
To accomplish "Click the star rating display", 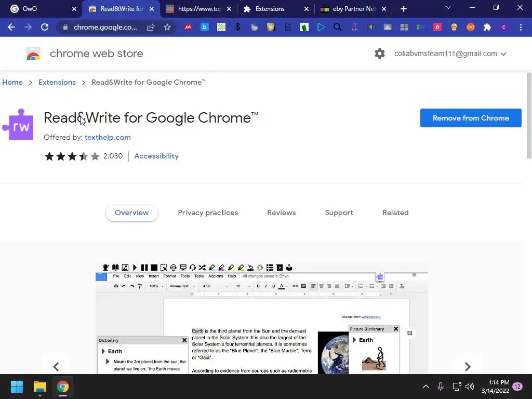I will [x=72, y=156].
